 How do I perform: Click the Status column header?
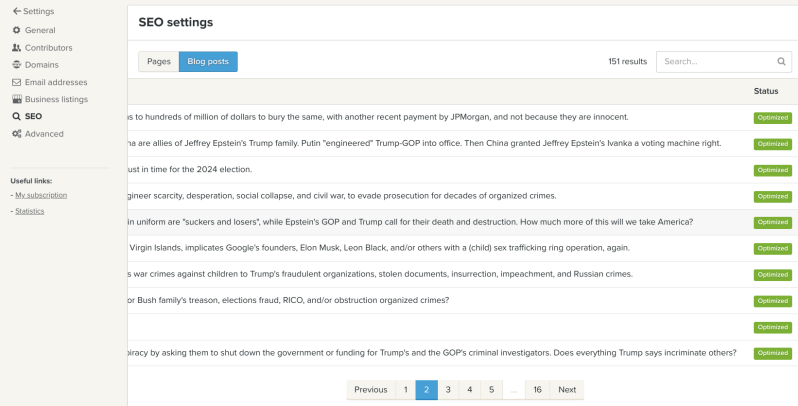click(x=765, y=91)
